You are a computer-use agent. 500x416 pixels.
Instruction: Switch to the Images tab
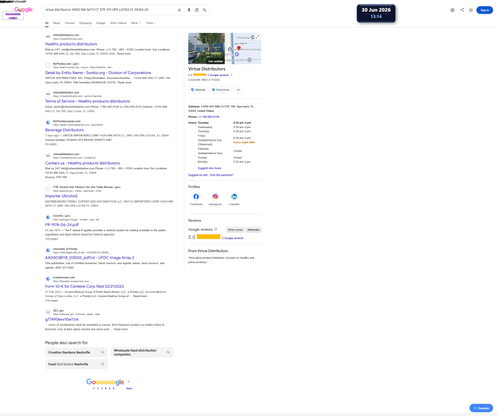click(101, 23)
